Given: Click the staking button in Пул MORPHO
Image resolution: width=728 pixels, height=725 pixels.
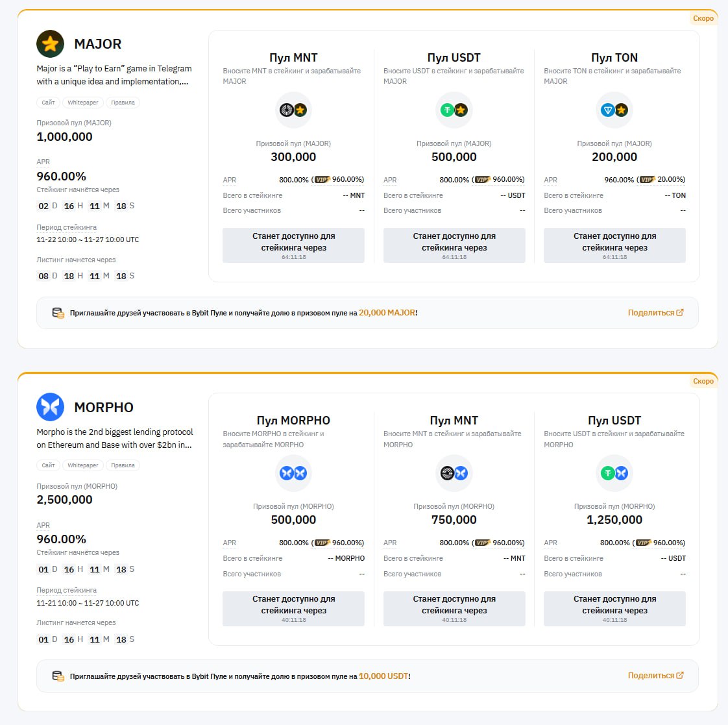Looking at the screenshot, I should tap(293, 608).
